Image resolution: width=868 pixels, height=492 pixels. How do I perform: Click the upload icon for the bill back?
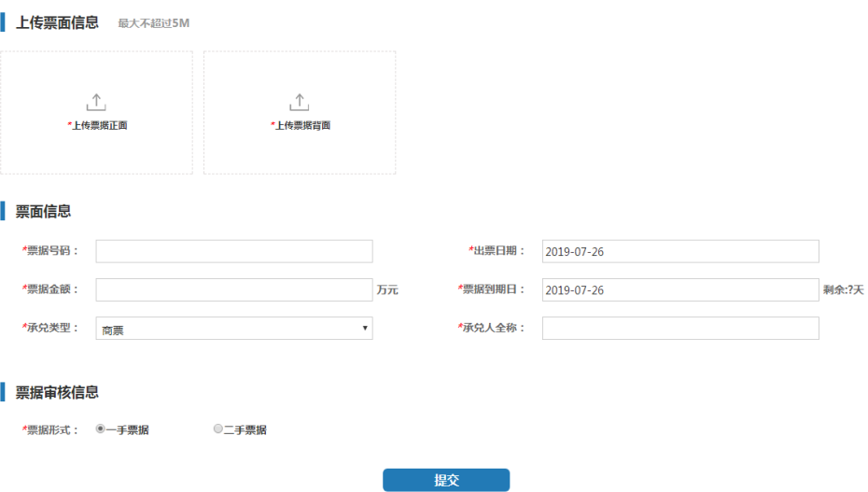299,102
